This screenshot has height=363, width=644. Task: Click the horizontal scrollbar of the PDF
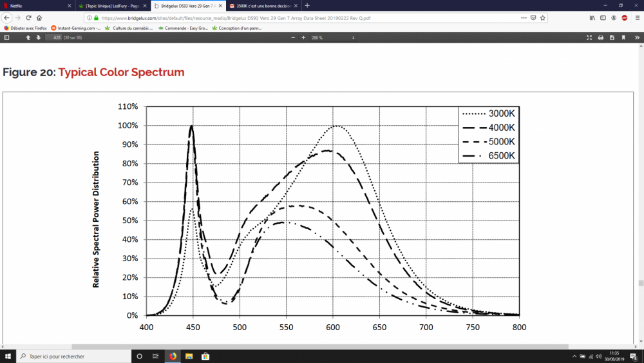tap(320, 346)
